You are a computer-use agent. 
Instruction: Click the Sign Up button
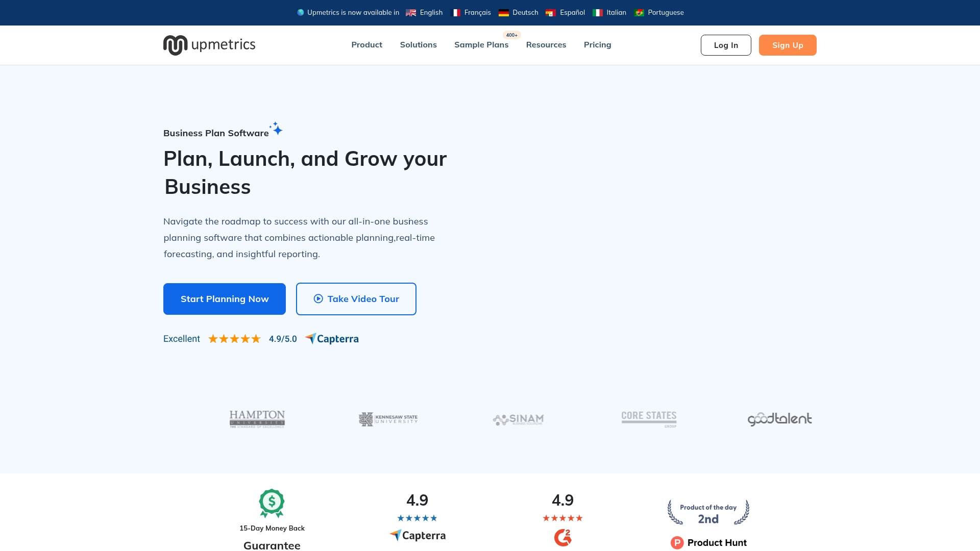point(787,45)
